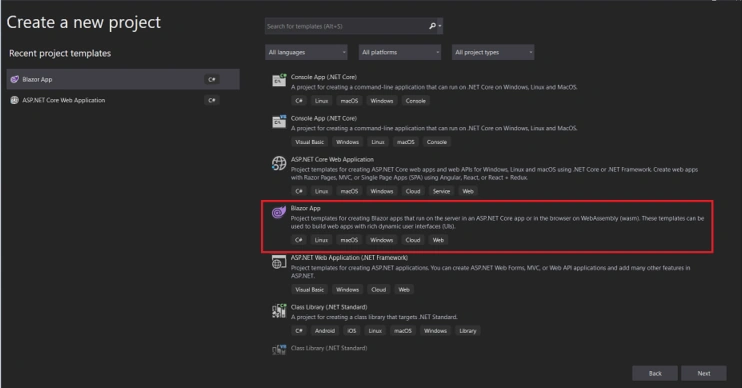Open the All languages dropdown
The width and height of the screenshot is (742, 388).
pos(306,52)
